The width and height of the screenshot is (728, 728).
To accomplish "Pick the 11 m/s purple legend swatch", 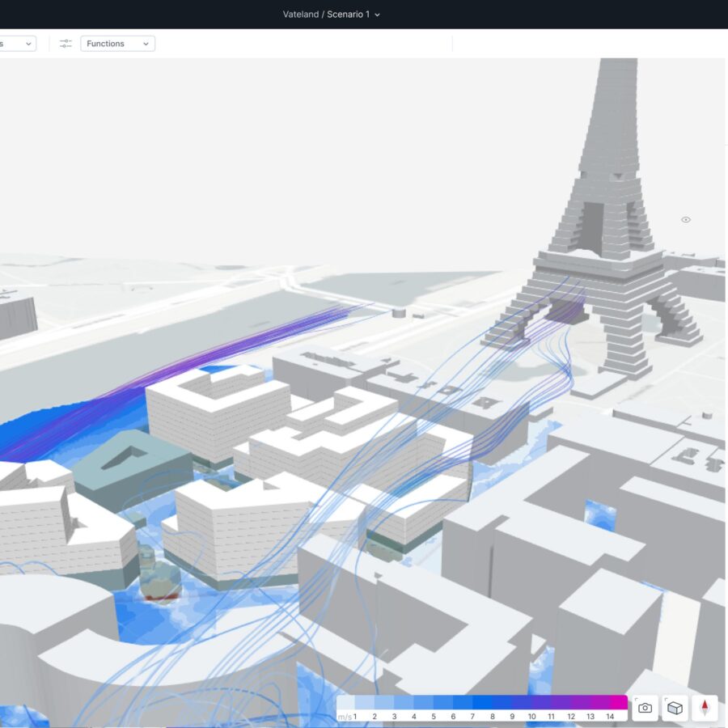I will pos(552,702).
